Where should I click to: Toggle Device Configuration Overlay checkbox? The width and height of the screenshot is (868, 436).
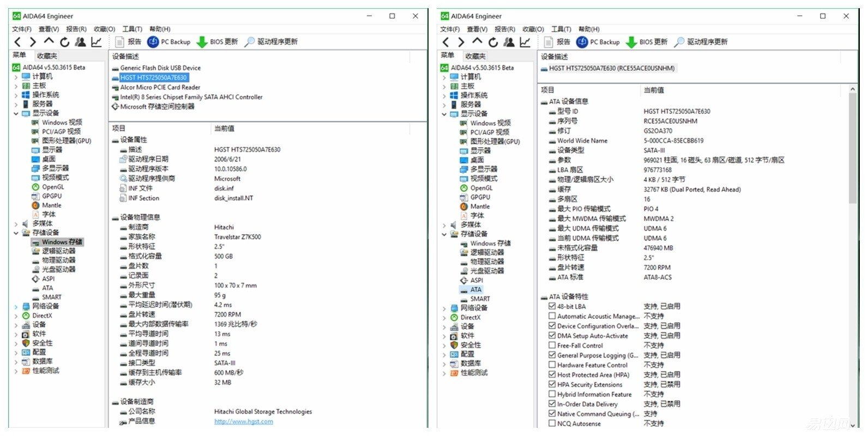[x=552, y=326]
